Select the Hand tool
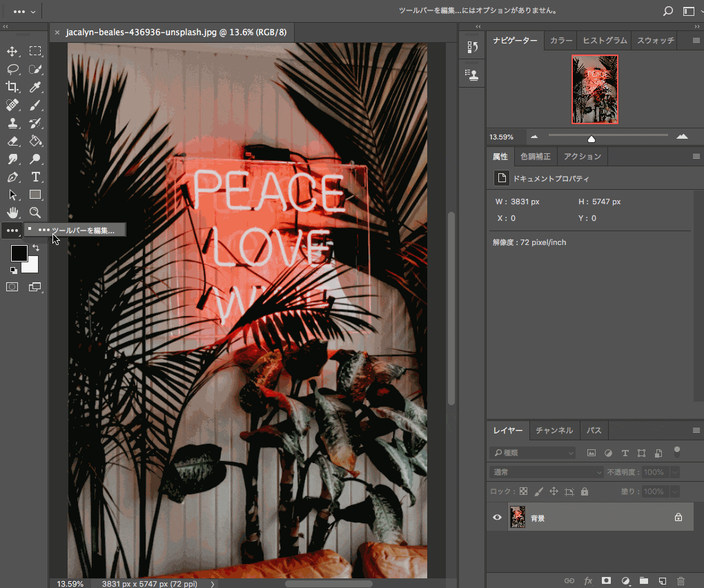Screen dimensions: 704x588 coord(12,213)
